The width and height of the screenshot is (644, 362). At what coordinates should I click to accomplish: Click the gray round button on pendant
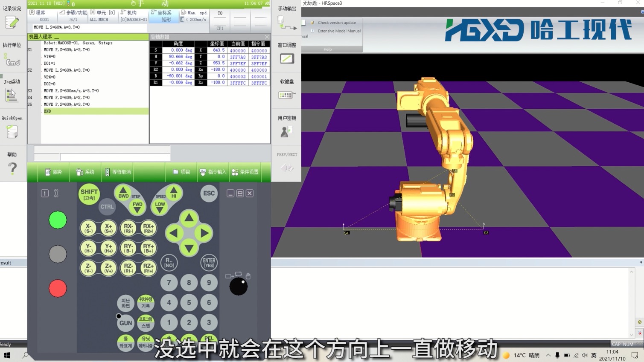(x=58, y=254)
